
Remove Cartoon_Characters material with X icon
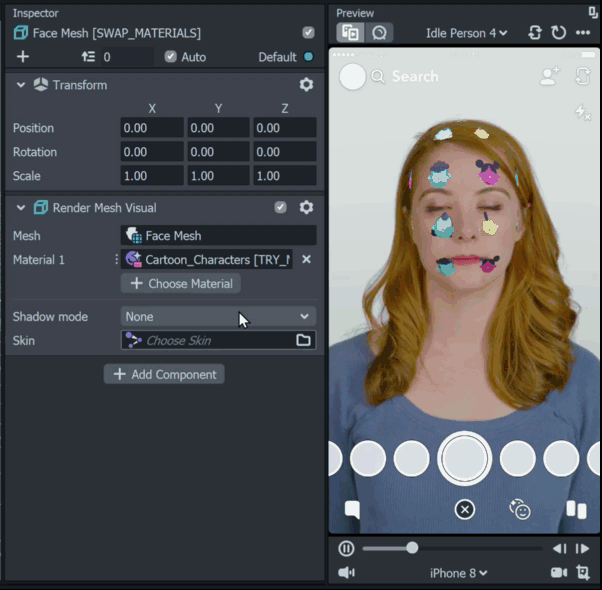(x=306, y=260)
